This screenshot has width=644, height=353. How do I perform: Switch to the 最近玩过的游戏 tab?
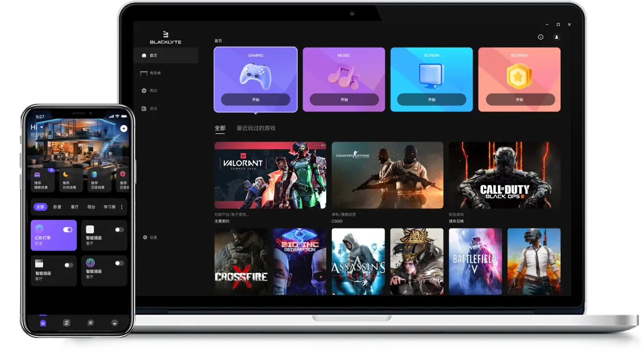[x=256, y=128]
